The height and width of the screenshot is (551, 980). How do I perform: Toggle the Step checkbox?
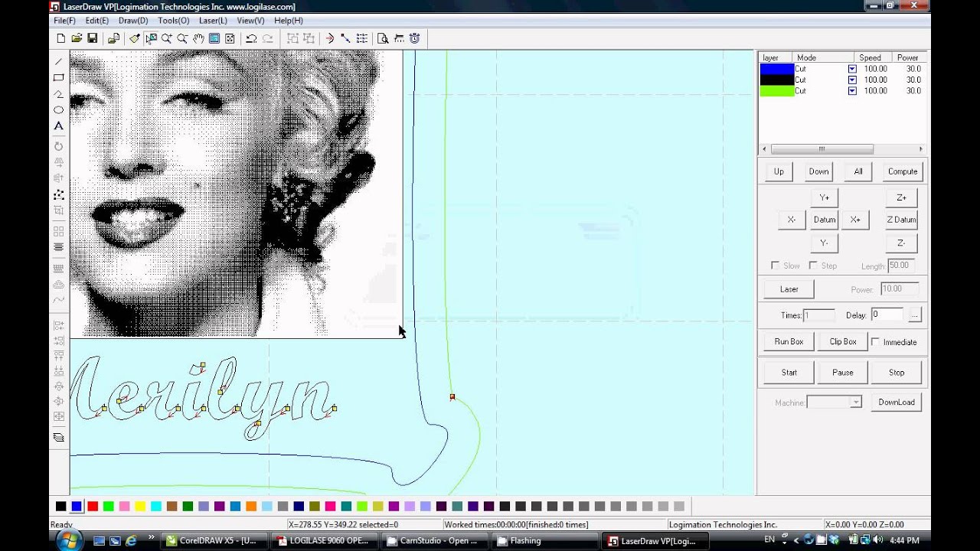tap(813, 266)
